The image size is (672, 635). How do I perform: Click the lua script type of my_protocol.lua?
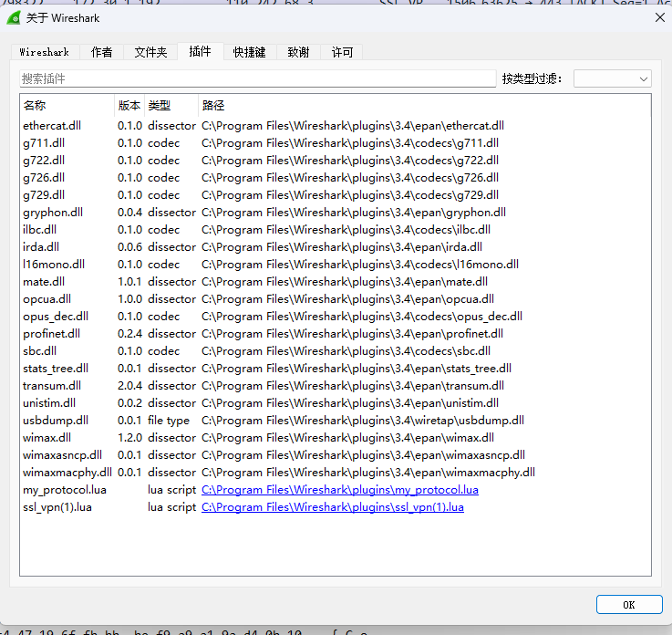tap(171, 490)
